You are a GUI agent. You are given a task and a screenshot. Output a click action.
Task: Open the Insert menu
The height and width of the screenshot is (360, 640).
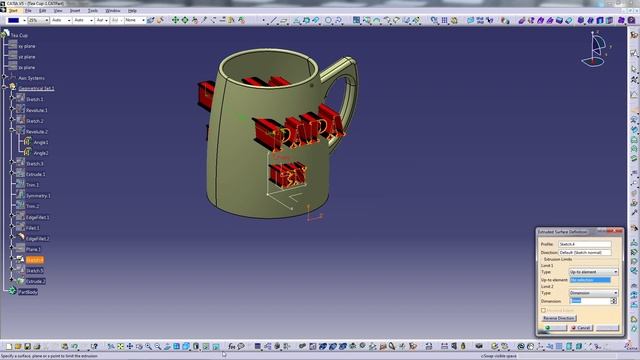click(x=75, y=11)
